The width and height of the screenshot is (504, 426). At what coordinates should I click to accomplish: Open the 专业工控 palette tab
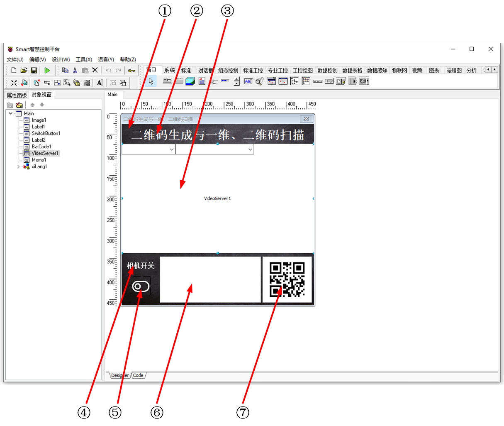(x=278, y=70)
